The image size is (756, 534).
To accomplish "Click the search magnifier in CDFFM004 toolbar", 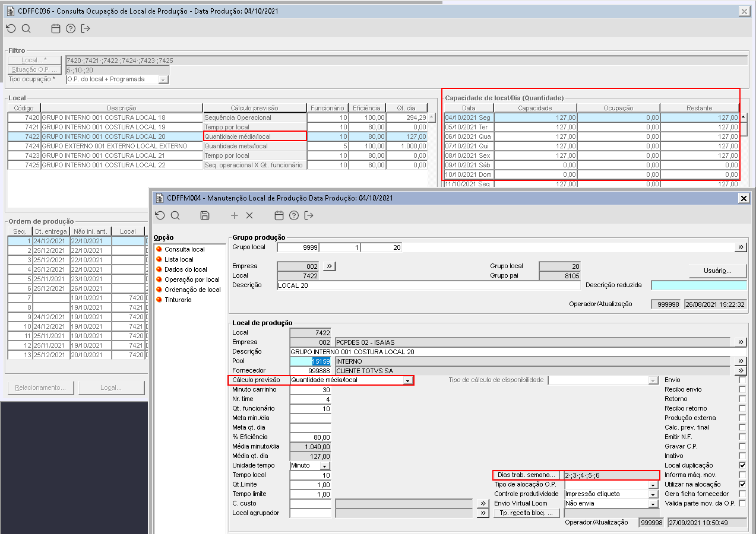I will (x=175, y=215).
